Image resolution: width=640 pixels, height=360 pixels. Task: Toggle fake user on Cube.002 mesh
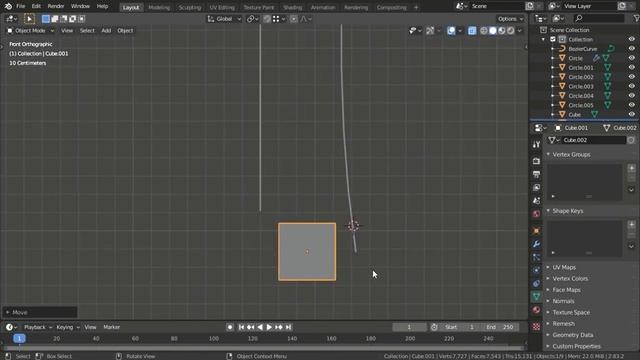(631, 140)
